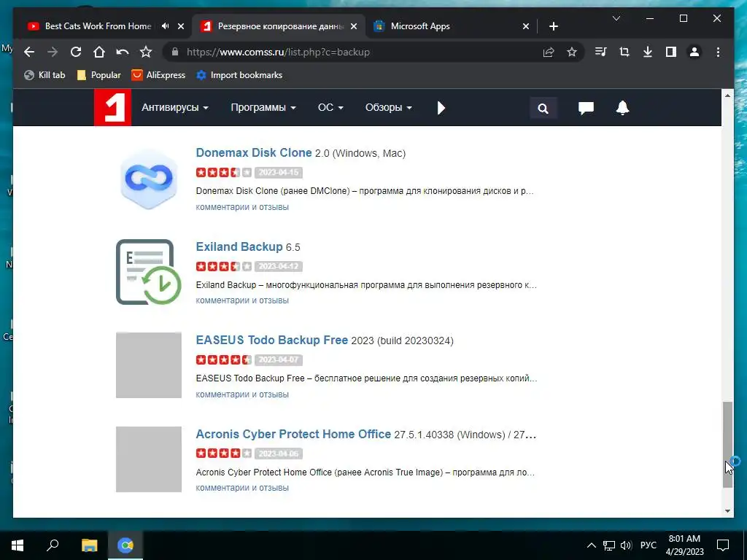747x560 pixels.
Task: Expand the ОС dropdown menu
Action: tap(330, 108)
